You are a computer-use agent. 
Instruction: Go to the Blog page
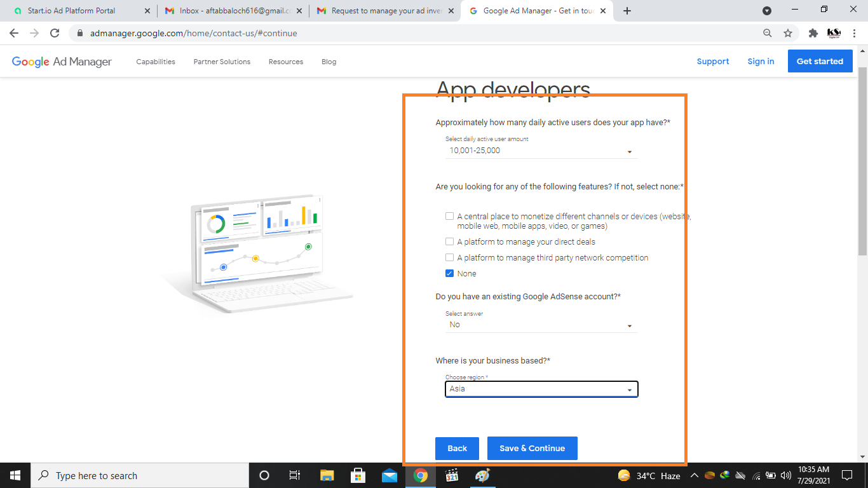pos(329,62)
